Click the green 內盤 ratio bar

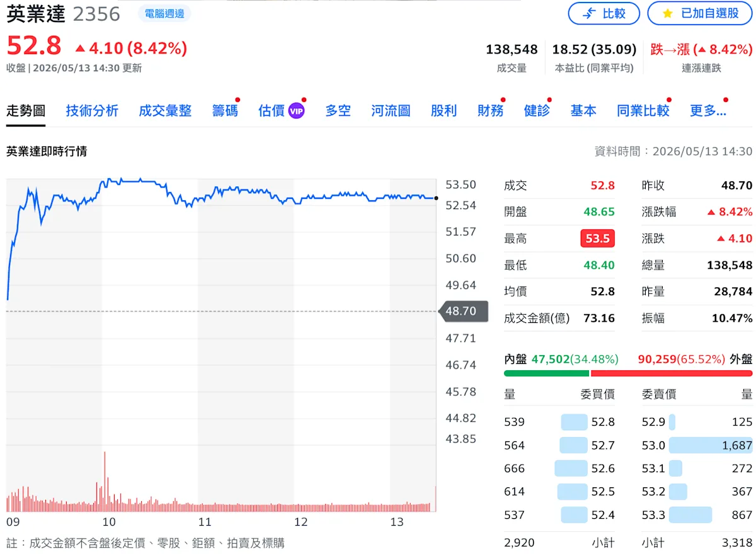click(546, 373)
